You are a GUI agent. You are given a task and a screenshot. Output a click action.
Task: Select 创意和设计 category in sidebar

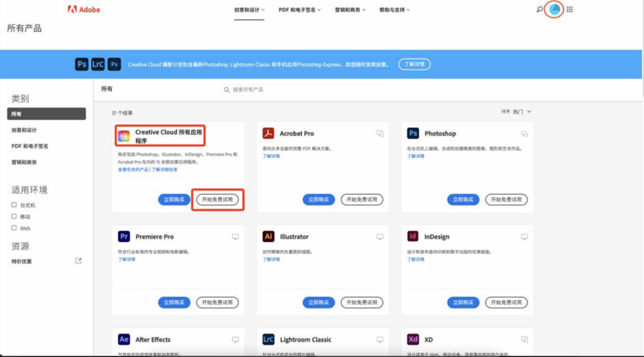[24, 130]
